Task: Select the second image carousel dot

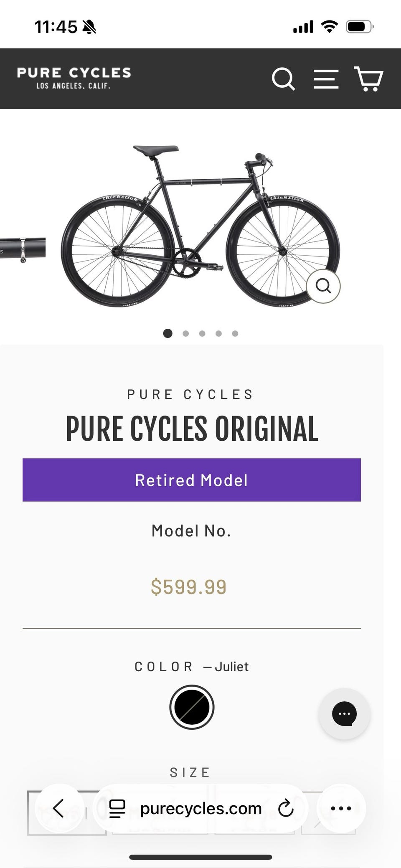Action: click(x=186, y=333)
